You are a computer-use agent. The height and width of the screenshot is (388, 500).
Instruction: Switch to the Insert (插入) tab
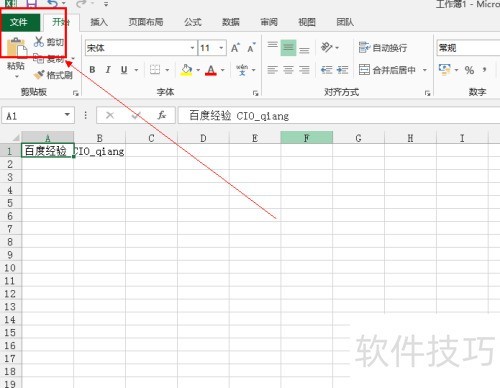(99, 22)
